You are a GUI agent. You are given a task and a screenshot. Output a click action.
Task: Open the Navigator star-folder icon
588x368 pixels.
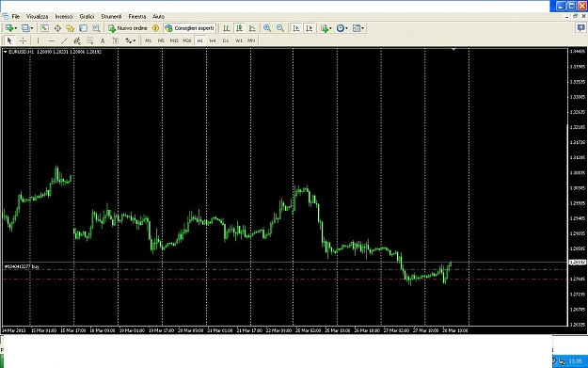click(71, 28)
